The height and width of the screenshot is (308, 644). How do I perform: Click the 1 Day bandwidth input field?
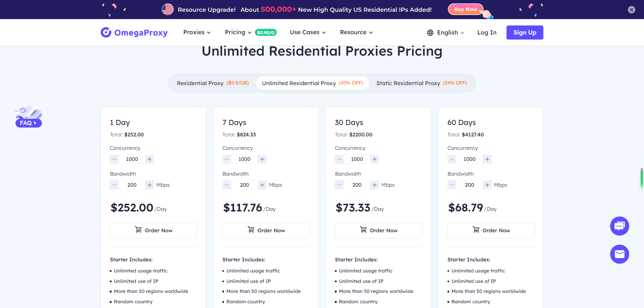(132, 185)
